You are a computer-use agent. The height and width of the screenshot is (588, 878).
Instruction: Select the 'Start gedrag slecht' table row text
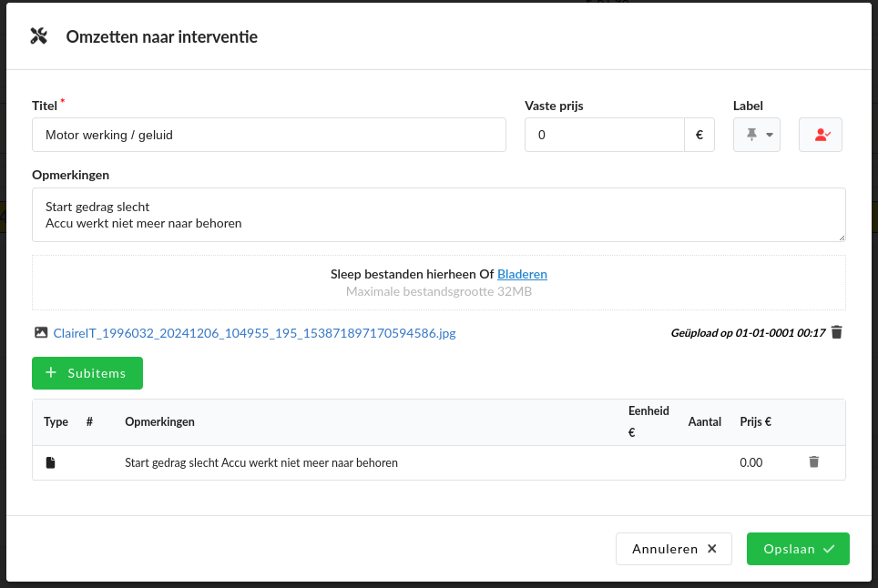click(261, 462)
